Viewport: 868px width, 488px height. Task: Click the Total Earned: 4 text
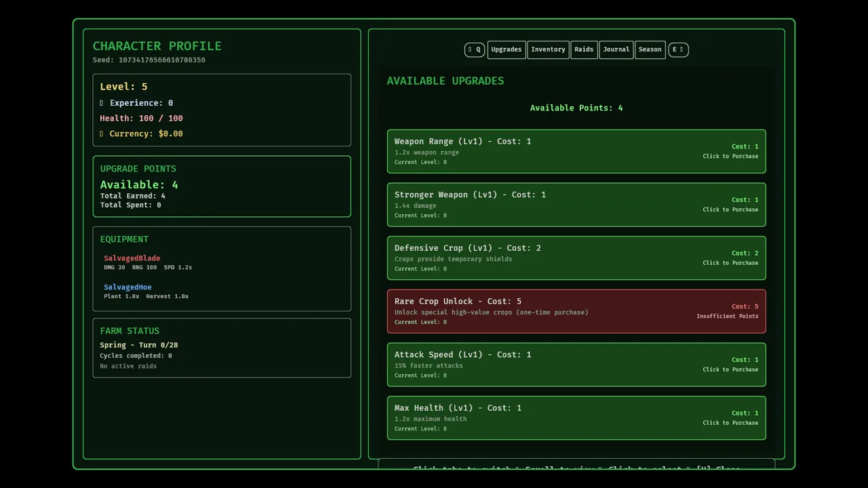tap(133, 196)
